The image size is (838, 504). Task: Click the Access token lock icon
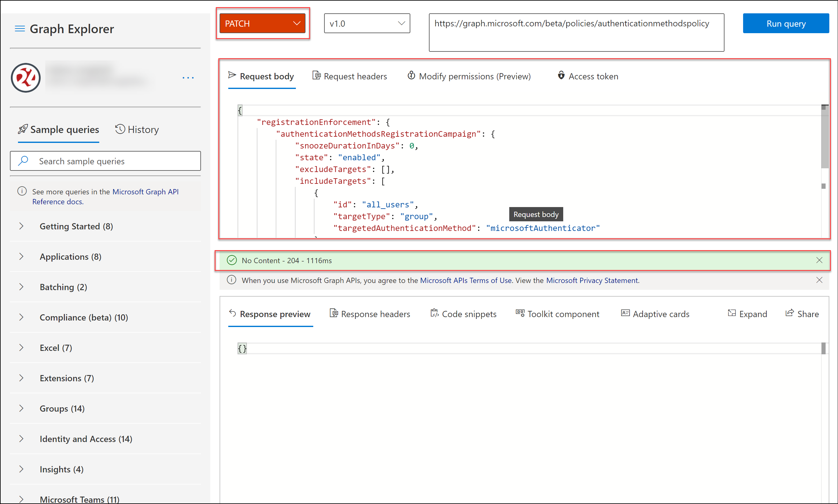pyautogui.click(x=561, y=75)
